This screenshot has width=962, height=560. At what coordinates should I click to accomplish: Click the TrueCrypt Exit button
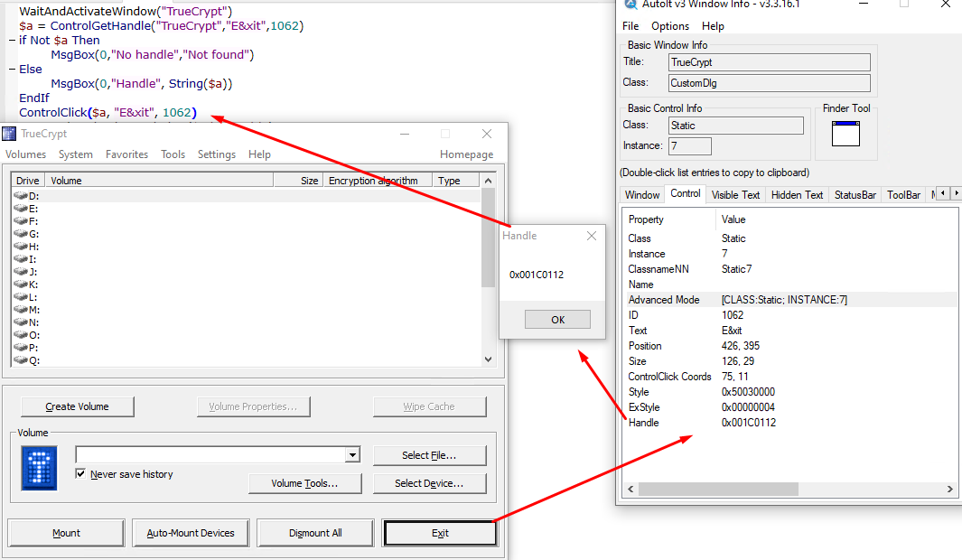440,533
